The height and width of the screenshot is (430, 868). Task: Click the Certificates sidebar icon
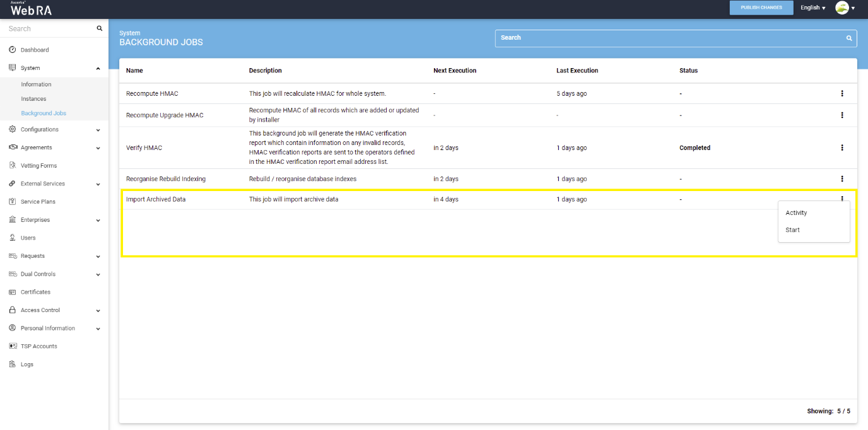[13, 292]
